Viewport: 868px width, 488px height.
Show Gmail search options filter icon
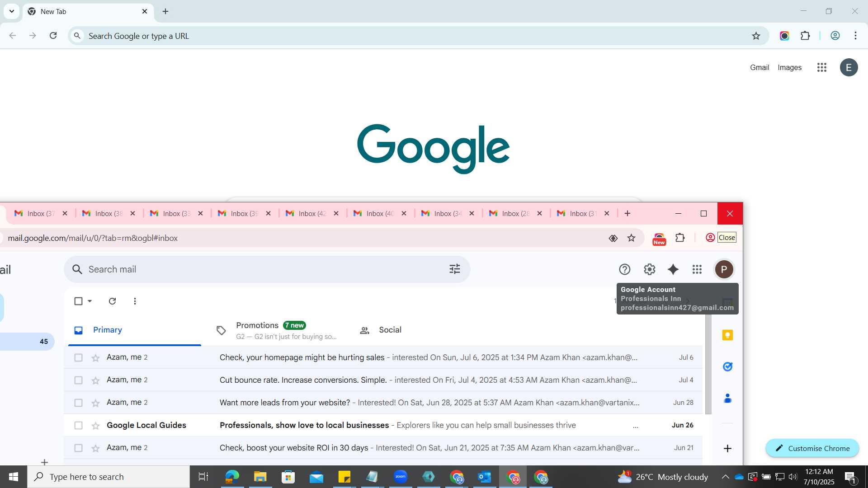[454, 269]
